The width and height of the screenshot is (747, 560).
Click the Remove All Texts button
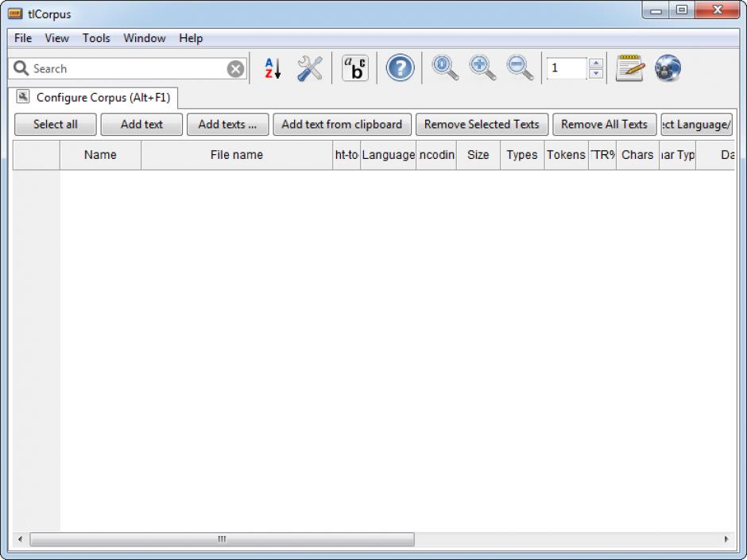coord(604,125)
